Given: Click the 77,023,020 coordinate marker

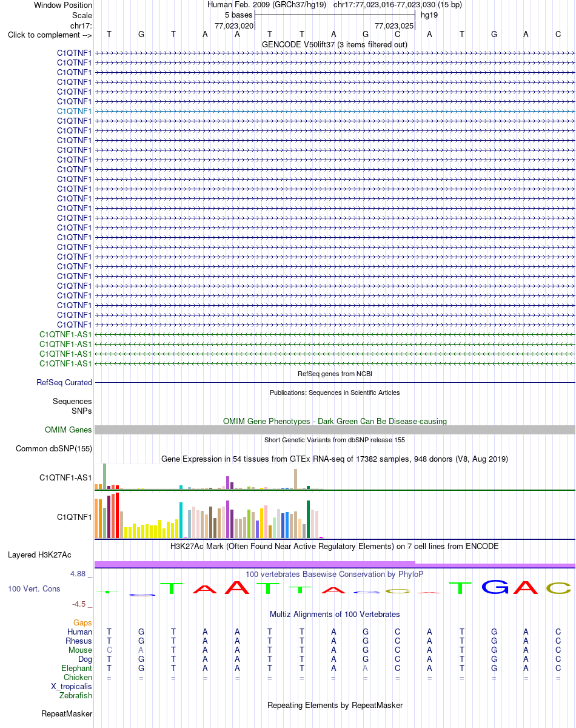Looking at the screenshot, I should click(x=234, y=25).
